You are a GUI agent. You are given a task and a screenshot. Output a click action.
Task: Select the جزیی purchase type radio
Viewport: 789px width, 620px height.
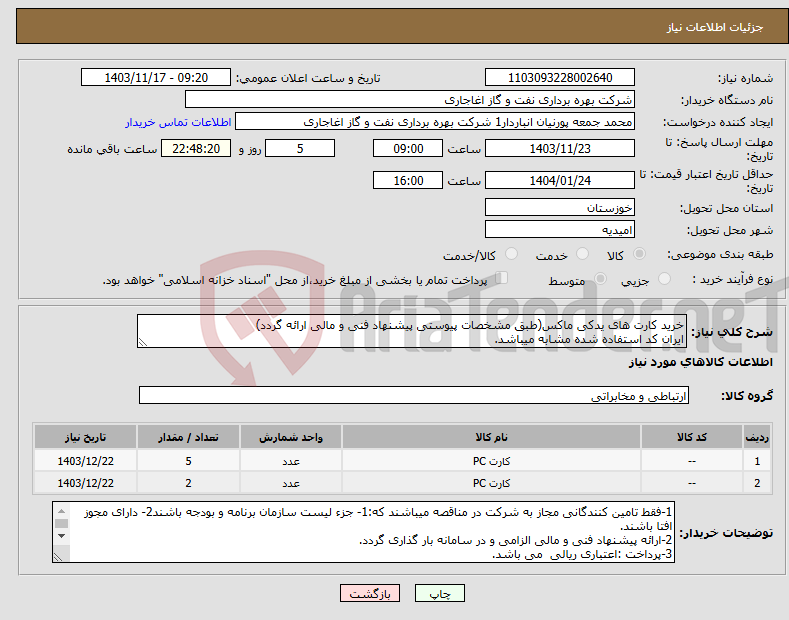[x=664, y=278]
